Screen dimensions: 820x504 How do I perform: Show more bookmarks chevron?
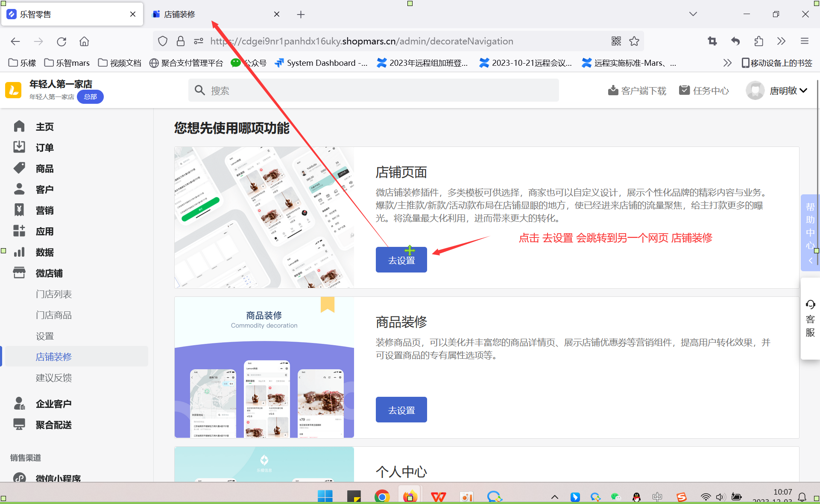pos(727,63)
